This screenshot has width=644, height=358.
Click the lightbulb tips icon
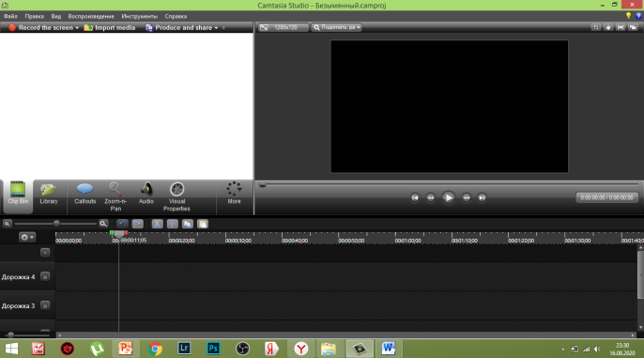(628, 16)
